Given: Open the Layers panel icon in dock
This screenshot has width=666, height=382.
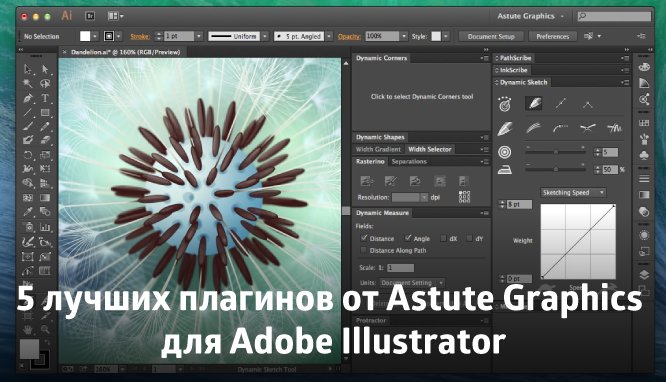Looking at the screenshot, I should click(644, 274).
